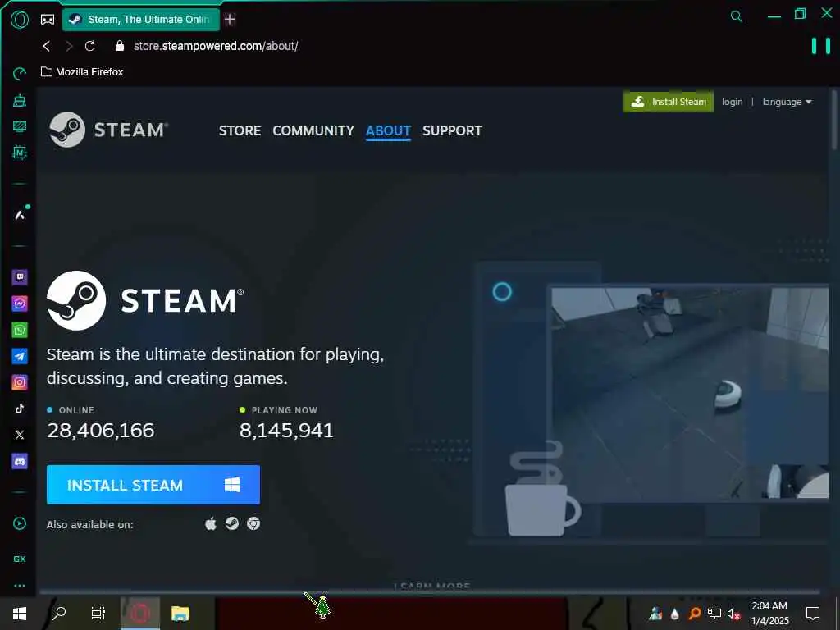
Task: Open the RAM Limiter chip icon
Action: pyautogui.click(x=20, y=153)
